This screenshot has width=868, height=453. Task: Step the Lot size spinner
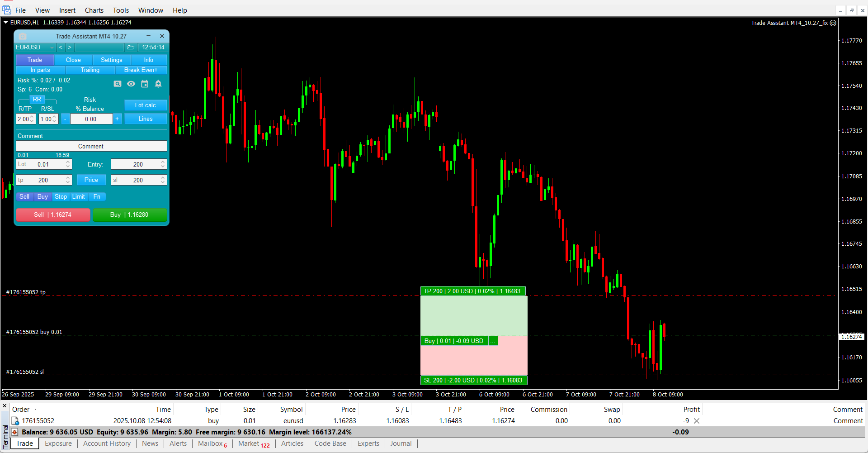point(68,164)
